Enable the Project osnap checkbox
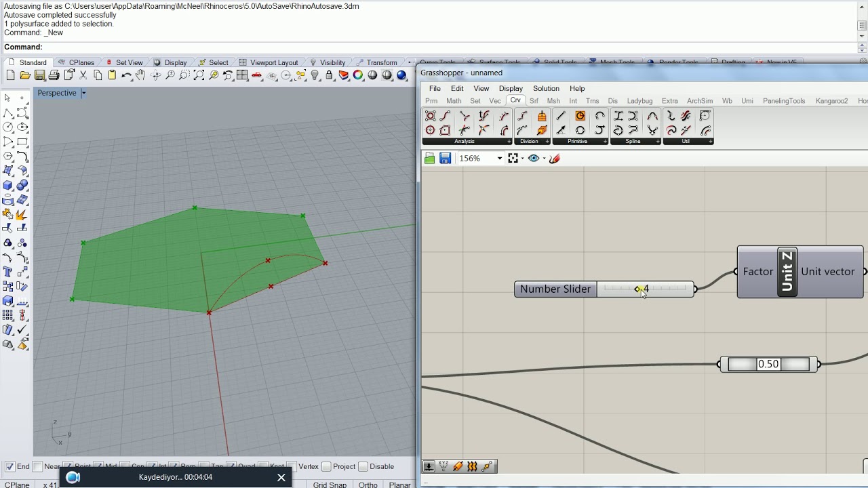The height and width of the screenshot is (488, 868). [x=326, y=466]
